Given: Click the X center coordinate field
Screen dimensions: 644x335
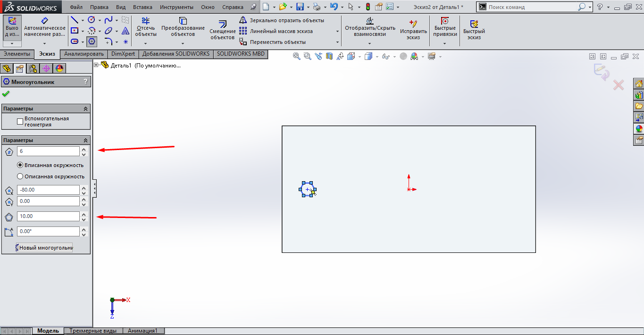Looking at the screenshot, I should (48, 190).
